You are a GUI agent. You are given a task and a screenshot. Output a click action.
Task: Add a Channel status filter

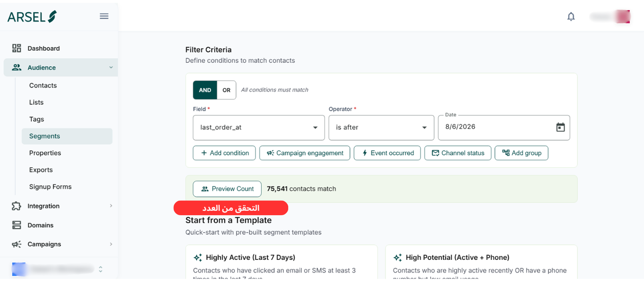point(458,153)
